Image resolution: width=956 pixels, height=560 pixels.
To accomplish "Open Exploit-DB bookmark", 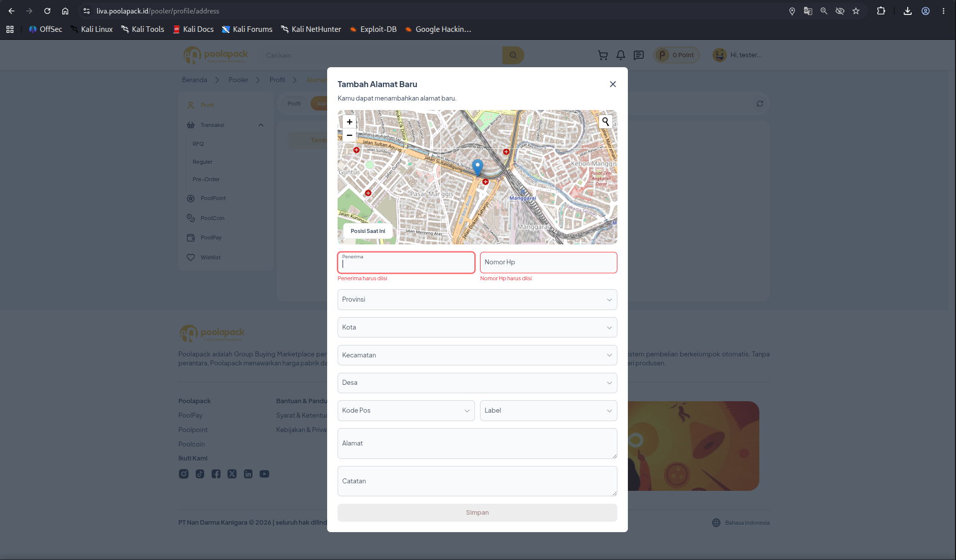I will pos(373,29).
